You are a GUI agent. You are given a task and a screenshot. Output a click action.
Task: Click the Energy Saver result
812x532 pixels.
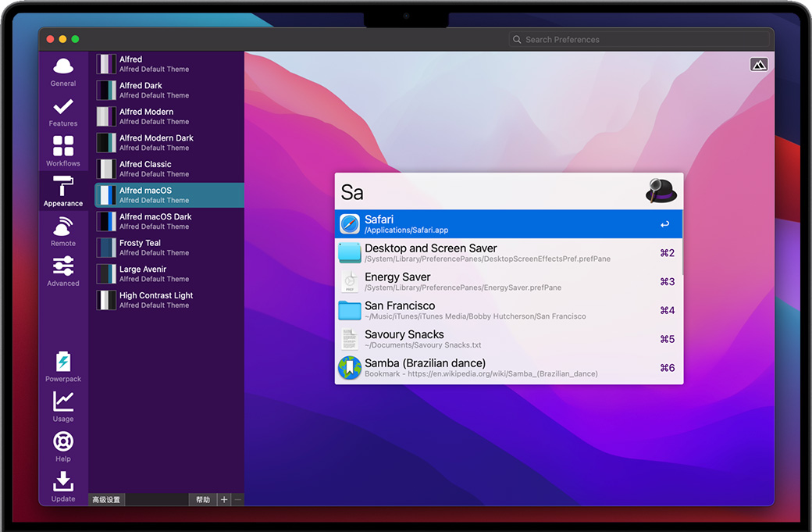pos(508,282)
